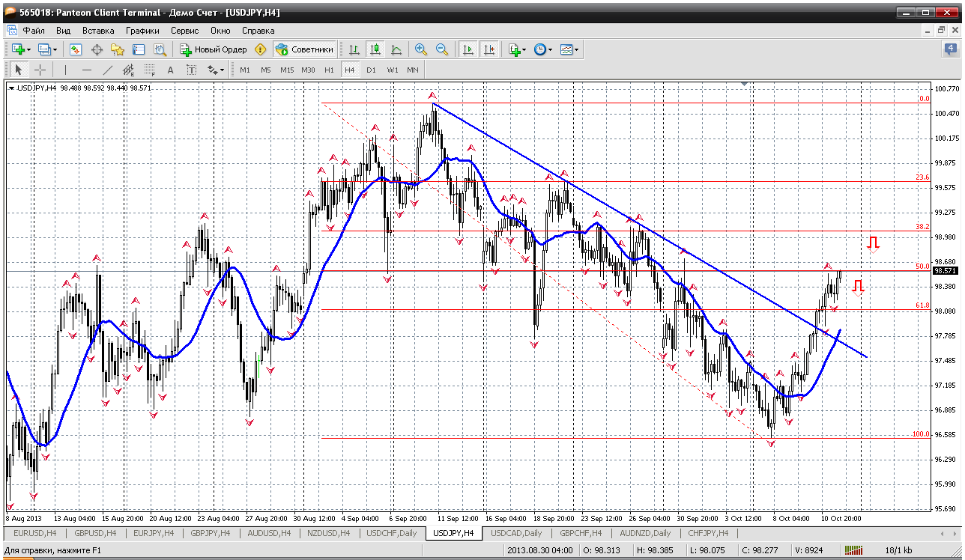
Task: Click the Zoom In magnifier icon
Action: pyautogui.click(x=421, y=49)
